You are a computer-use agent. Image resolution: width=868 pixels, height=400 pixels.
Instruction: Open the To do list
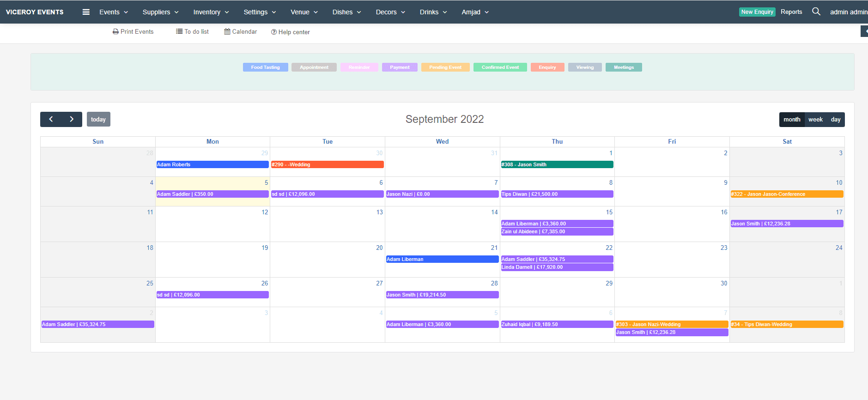192,31
